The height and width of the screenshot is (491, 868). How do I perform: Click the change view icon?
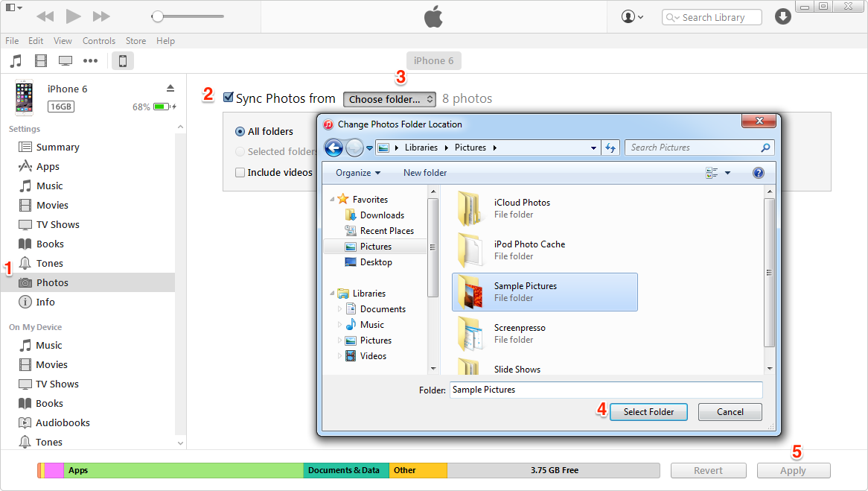tap(712, 173)
